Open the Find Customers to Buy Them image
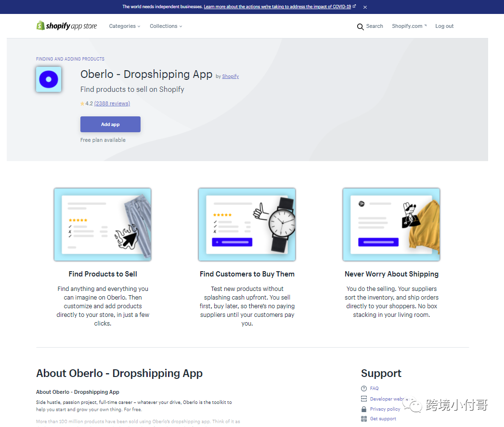 [247, 225]
